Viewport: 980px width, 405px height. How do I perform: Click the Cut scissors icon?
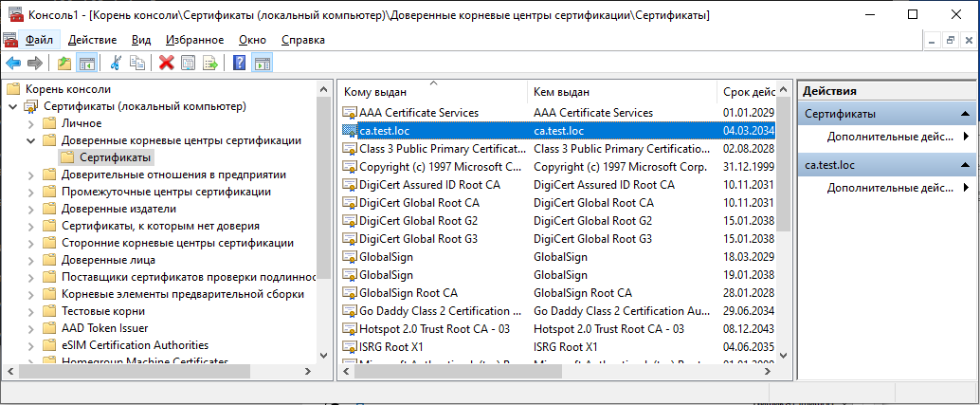116,64
